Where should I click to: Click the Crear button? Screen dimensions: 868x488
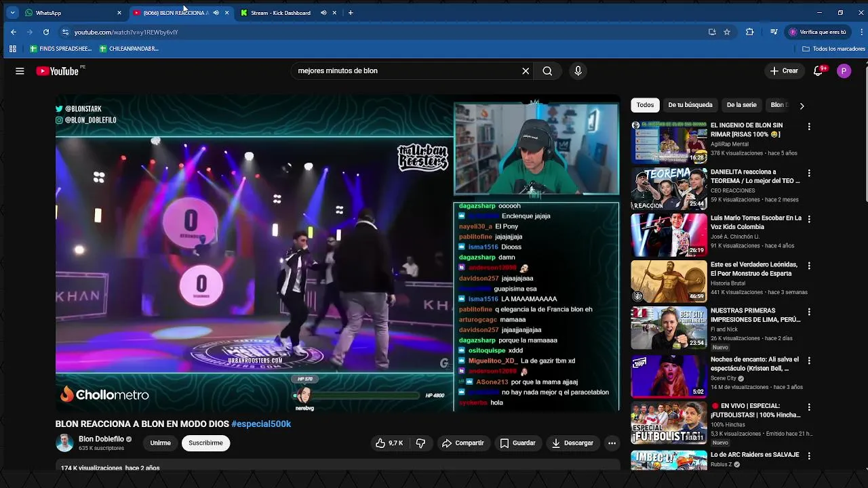click(x=784, y=70)
